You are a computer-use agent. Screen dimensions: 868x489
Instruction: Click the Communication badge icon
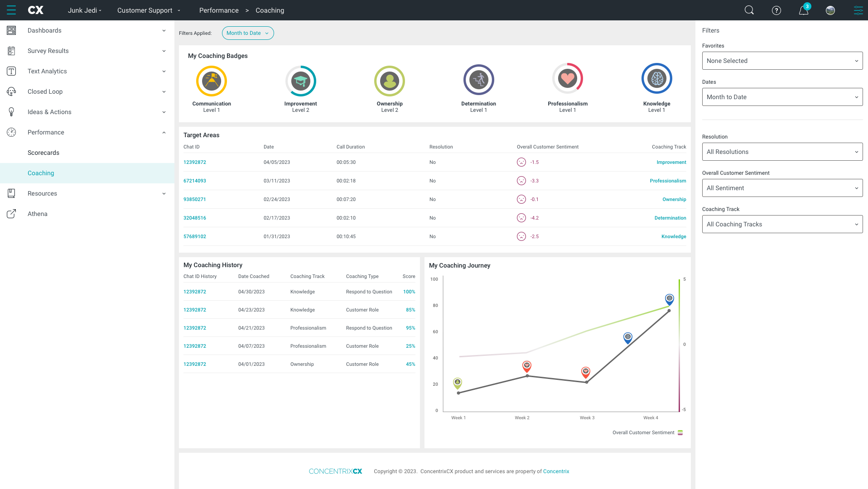click(x=212, y=81)
